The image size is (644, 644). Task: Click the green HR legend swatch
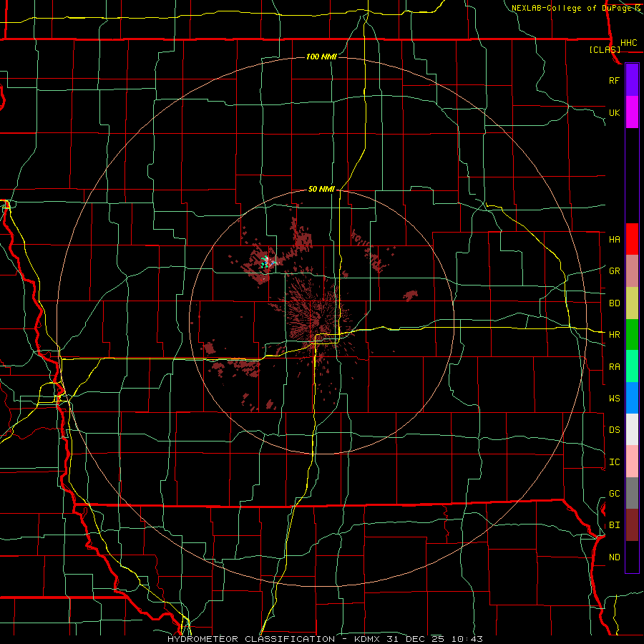(632, 335)
